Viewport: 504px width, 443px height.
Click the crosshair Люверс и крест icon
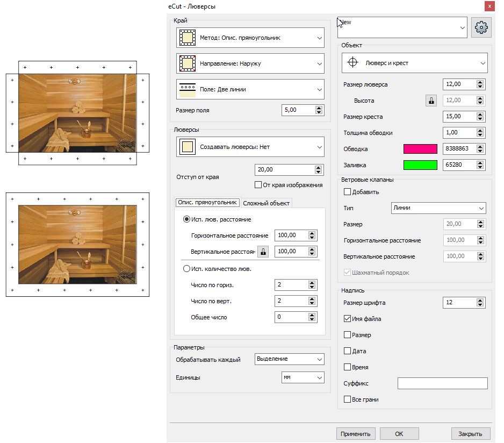click(352, 62)
